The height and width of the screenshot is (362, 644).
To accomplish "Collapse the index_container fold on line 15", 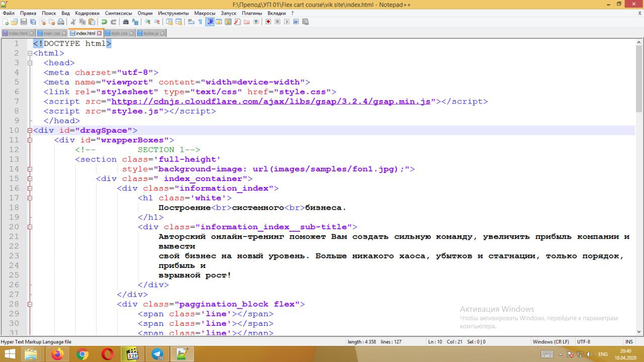I will click(x=30, y=178).
